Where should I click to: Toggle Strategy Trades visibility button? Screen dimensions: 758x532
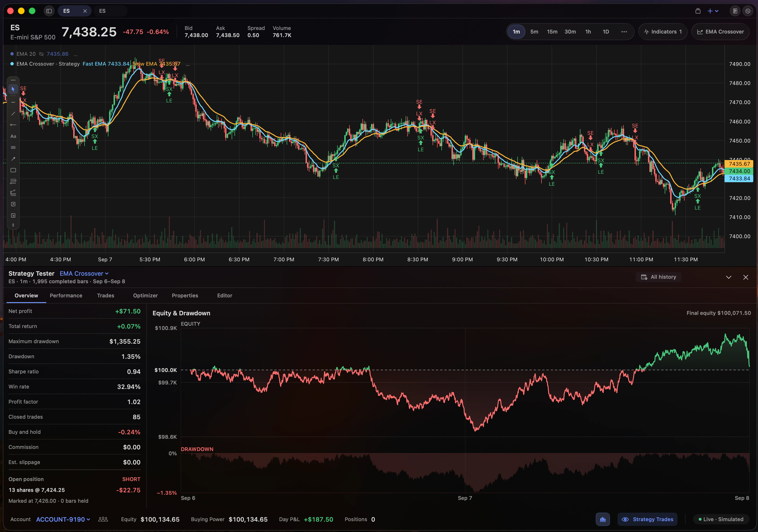pyautogui.click(x=647, y=519)
